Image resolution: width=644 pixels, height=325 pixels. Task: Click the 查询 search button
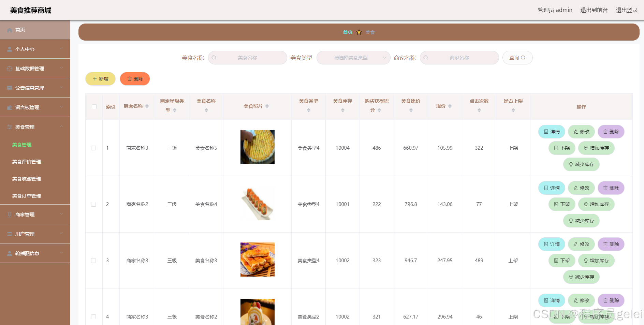point(517,58)
